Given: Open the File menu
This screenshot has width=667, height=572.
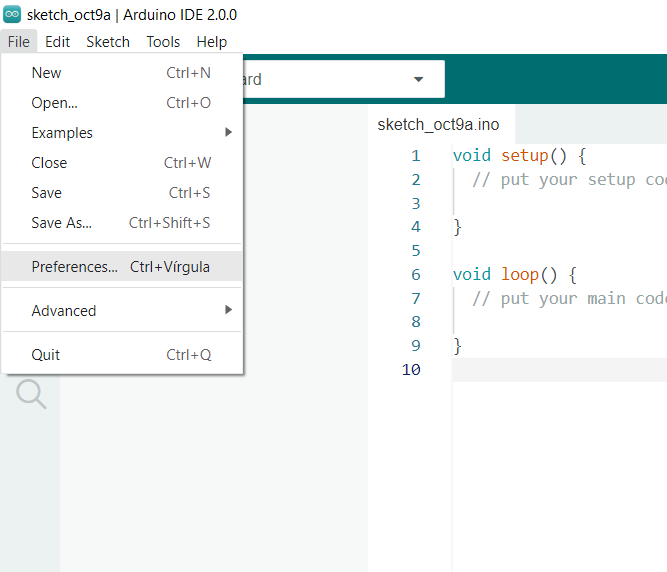Looking at the screenshot, I should (19, 42).
